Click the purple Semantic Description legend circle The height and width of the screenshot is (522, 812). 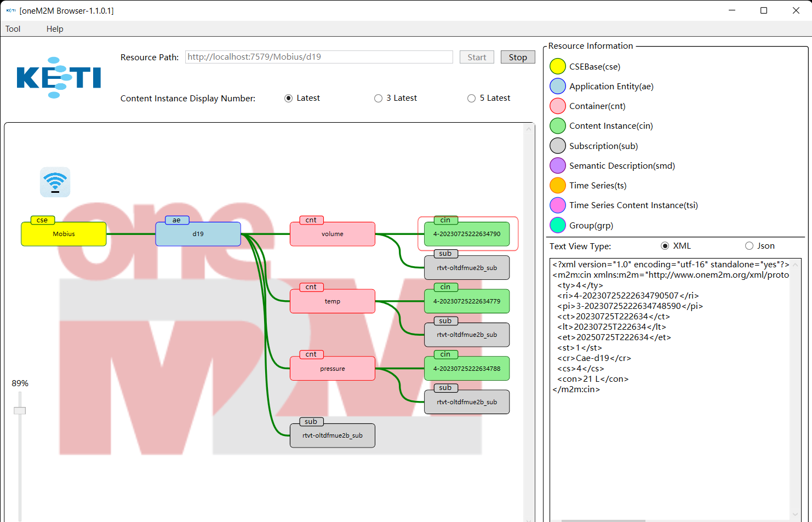(557, 165)
